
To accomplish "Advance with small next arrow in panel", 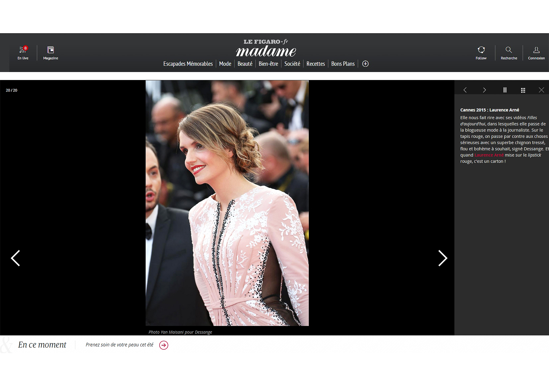I will [484, 90].
